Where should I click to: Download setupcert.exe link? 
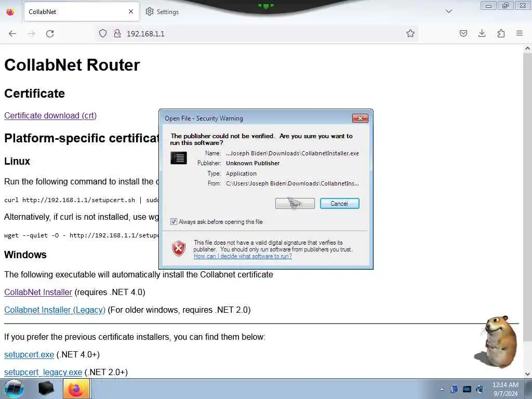29,354
